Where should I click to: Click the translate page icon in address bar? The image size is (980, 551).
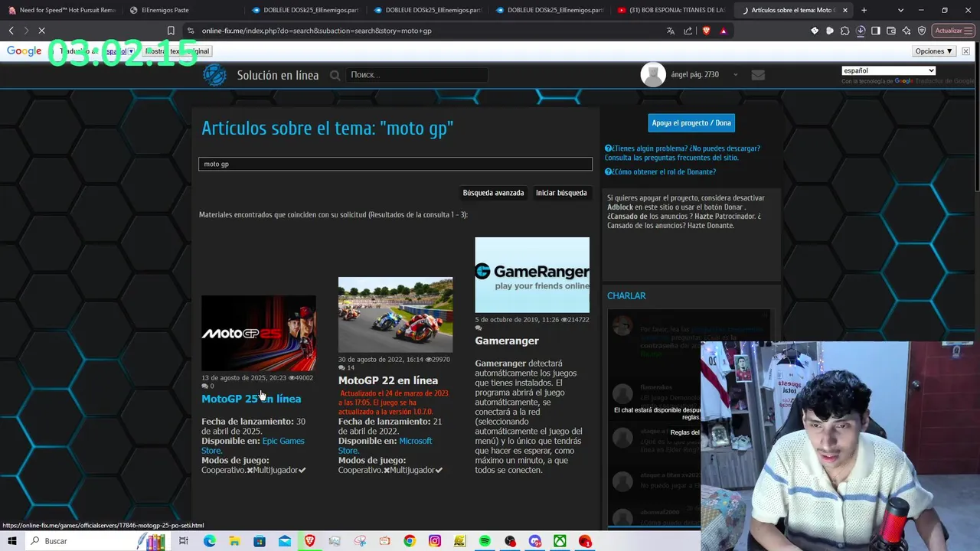point(671,31)
